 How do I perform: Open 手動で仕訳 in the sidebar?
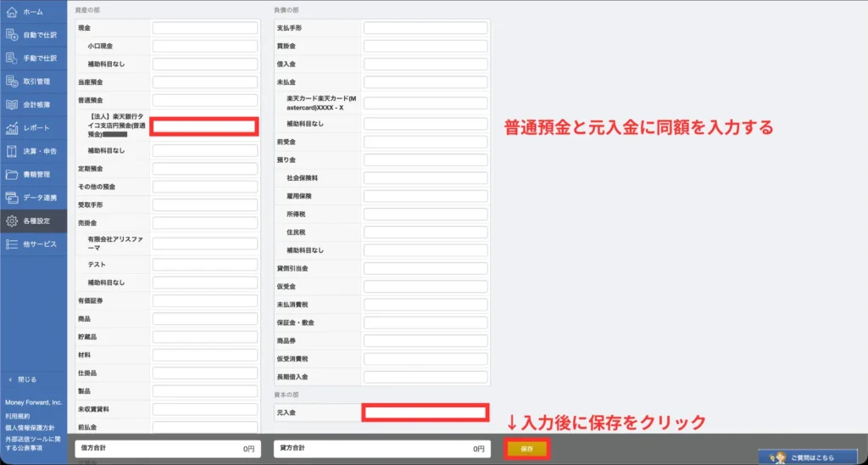pos(33,59)
